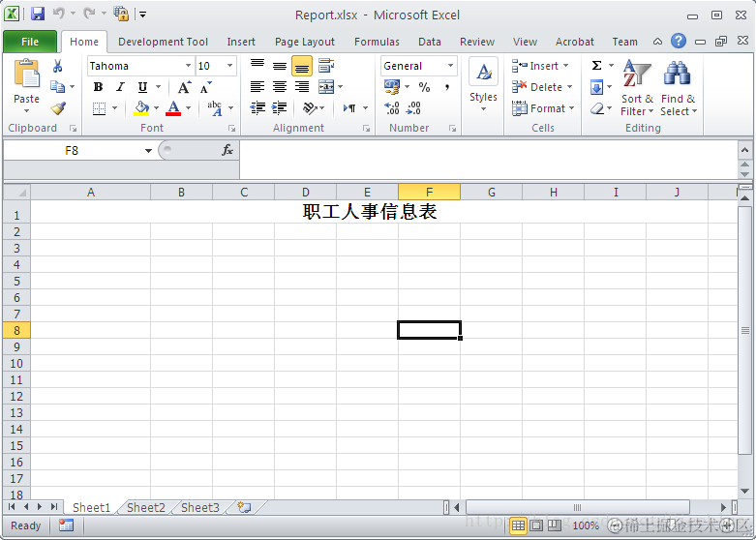Select column G header

pos(492,193)
